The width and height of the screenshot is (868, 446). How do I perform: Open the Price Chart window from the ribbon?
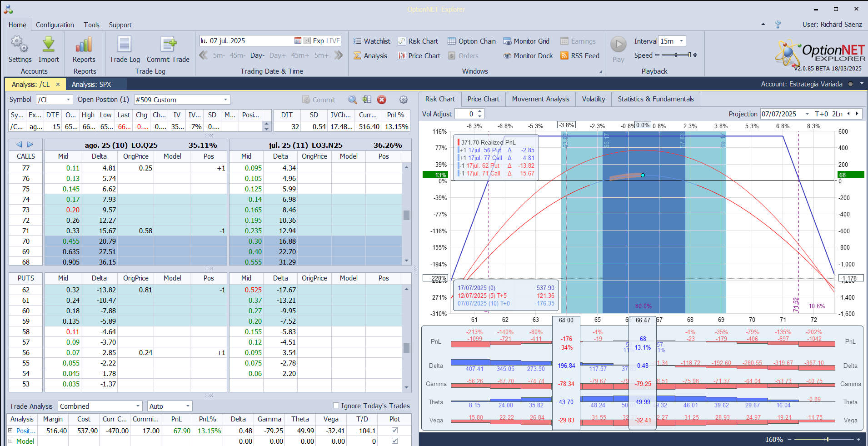pos(419,56)
